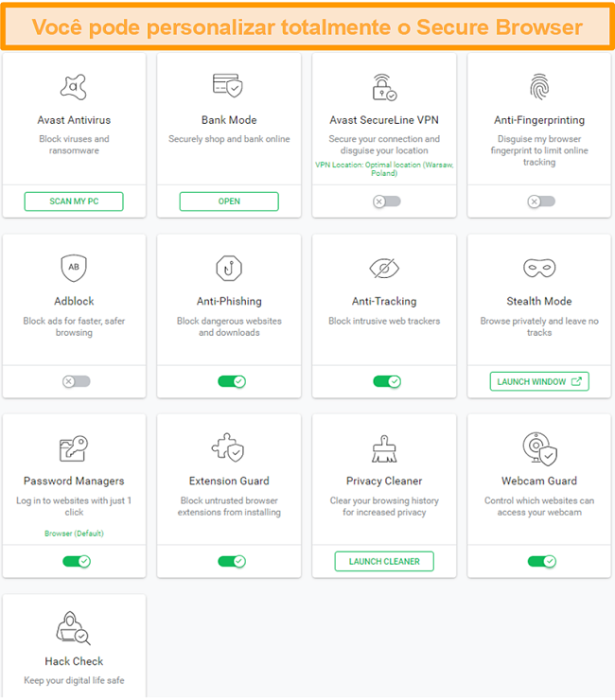
Task: Click the Anti-Fingerprinting fingerprint icon
Action: [x=539, y=87]
